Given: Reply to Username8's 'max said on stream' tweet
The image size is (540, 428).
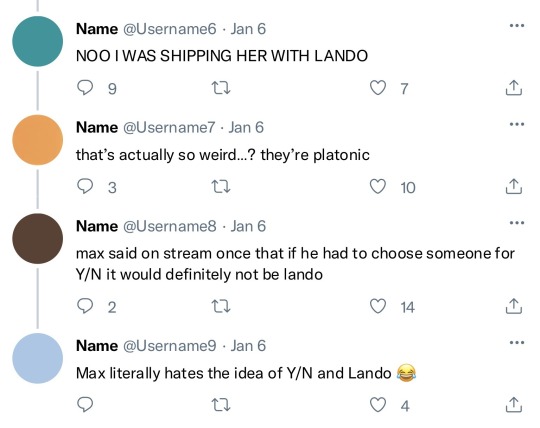Looking at the screenshot, I should pyautogui.click(x=85, y=306).
